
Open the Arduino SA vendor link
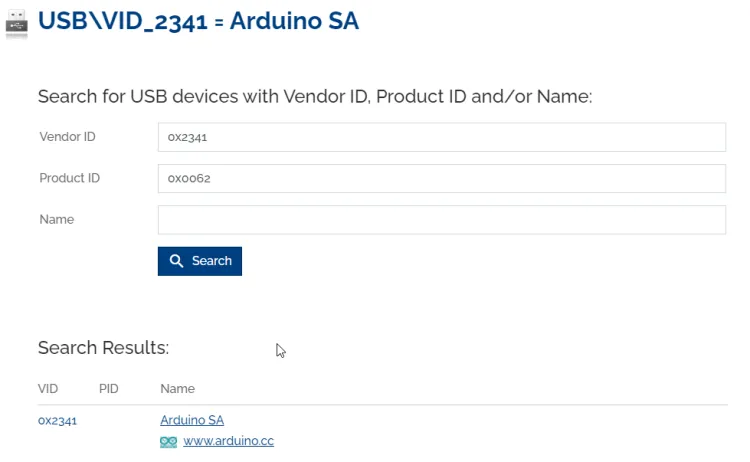[x=192, y=420]
